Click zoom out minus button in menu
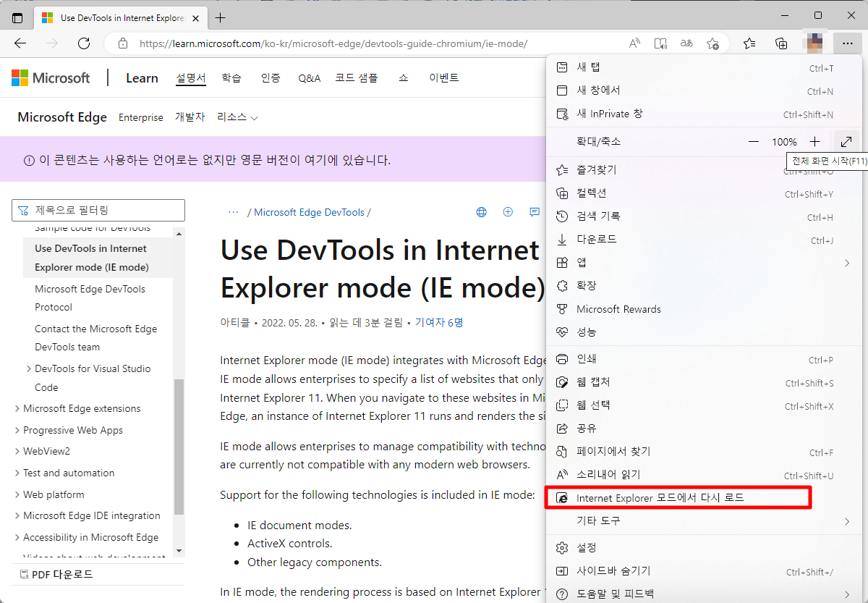868x603 pixels. tap(754, 142)
